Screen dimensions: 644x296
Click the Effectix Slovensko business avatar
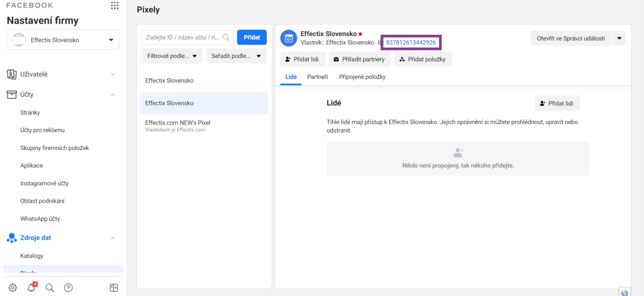18,40
